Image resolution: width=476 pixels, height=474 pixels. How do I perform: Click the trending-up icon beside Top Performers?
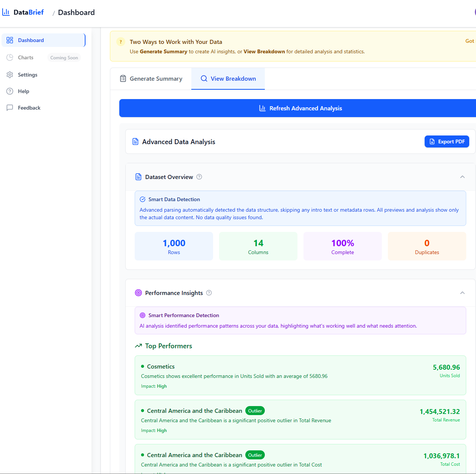pyautogui.click(x=138, y=346)
